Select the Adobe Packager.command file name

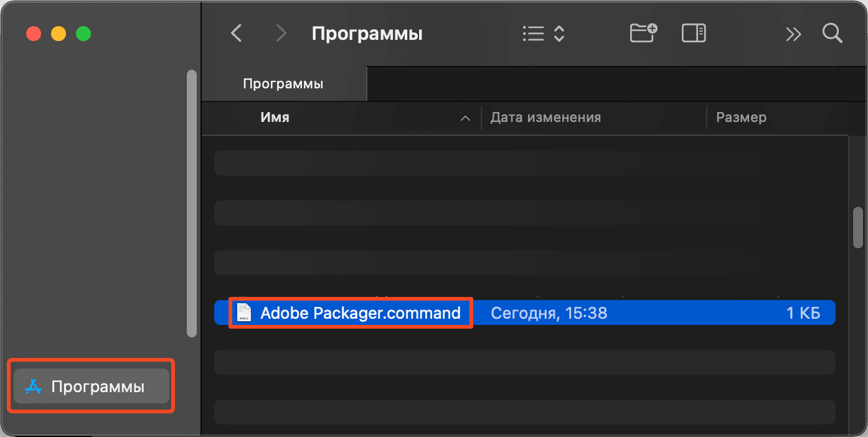coord(361,312)
